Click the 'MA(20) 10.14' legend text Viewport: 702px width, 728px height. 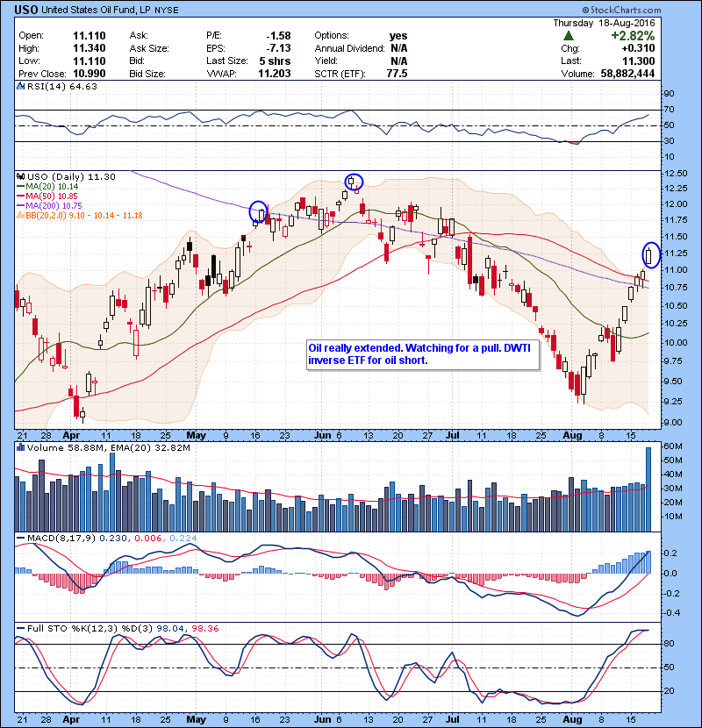(x=52, y=187)
